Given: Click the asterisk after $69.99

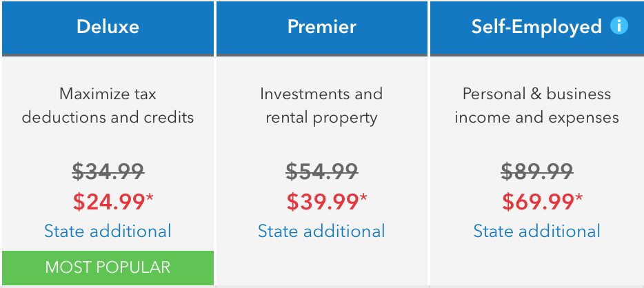Looking at the screenshot, I should (578, 198).
